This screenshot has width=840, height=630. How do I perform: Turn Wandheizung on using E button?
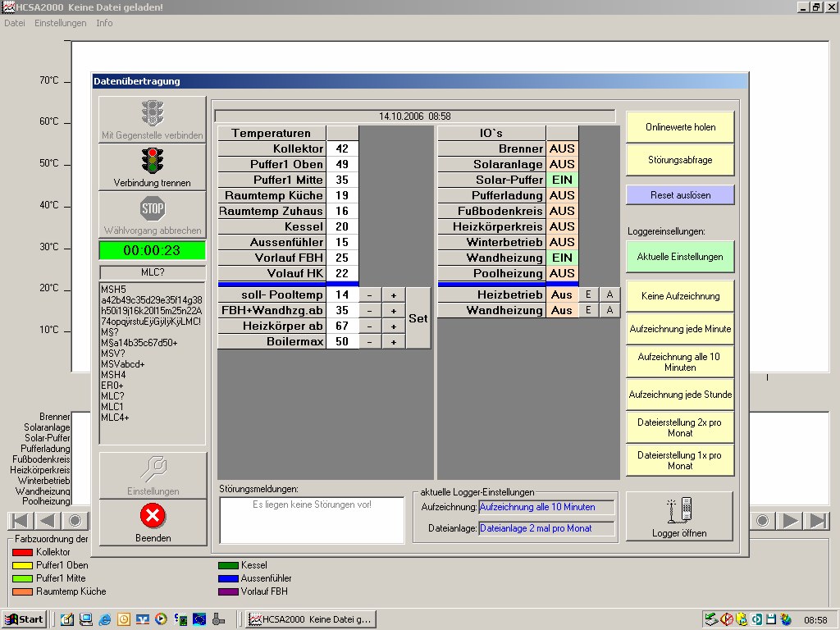(x=588, y=310)
